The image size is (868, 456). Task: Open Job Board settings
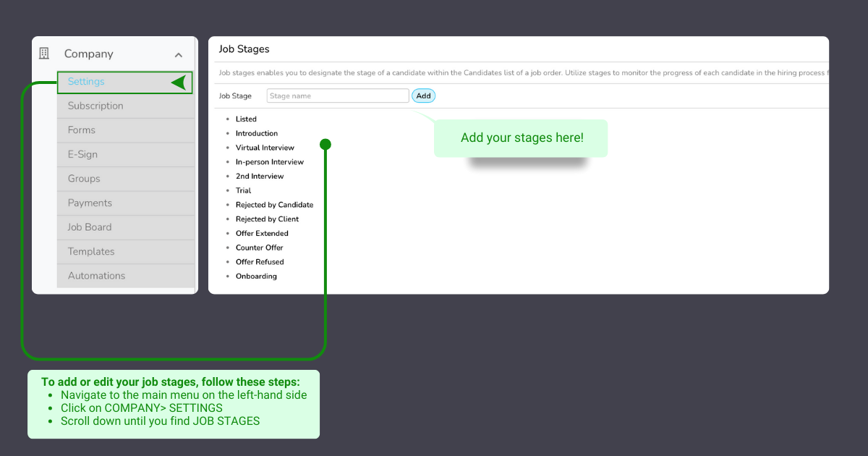coord(90,227)
